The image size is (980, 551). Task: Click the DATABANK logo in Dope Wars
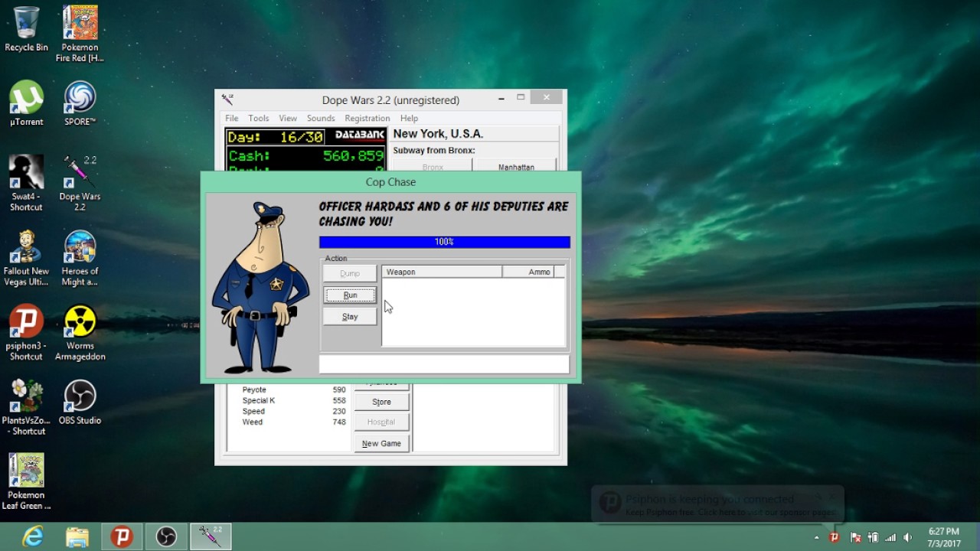(x=359, y=135)
